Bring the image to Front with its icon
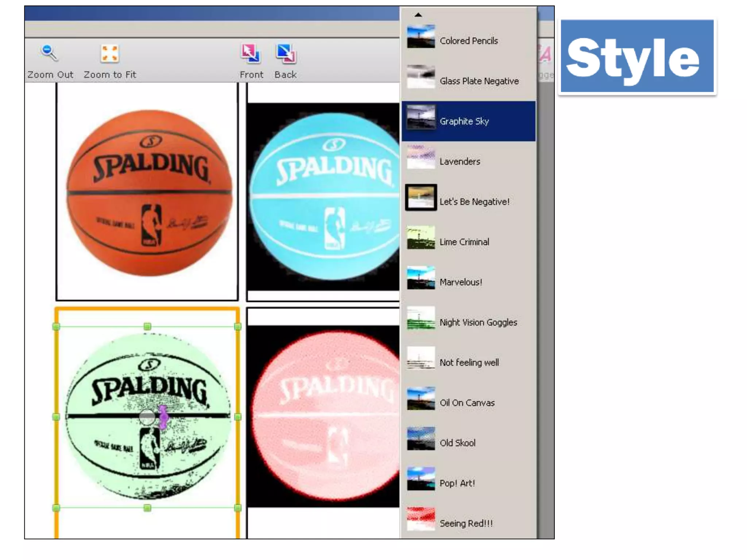Image resolution: width=747 pixels, height=560 pixels. [x=251, y=54]
